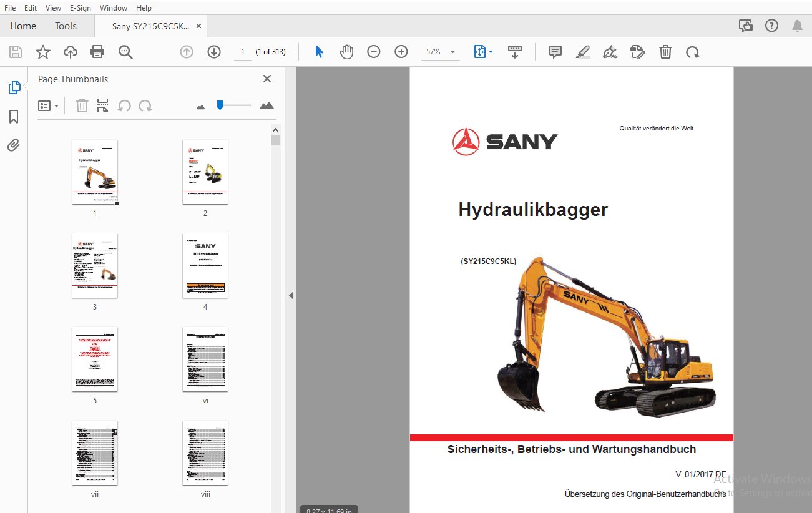The image size is (812, 513).
Task: Open the share/chat icon at top right
Action: pyautogui.click(x=746, y=26)
